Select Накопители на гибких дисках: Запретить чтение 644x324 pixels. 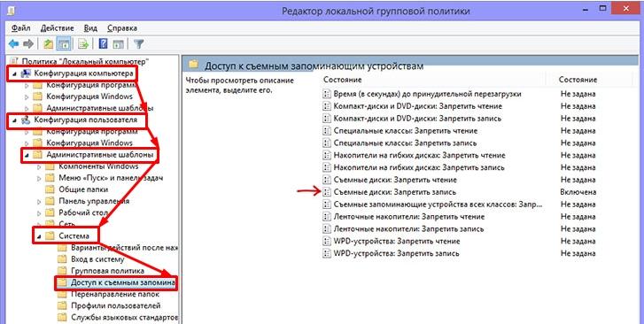tap(419, 156)
